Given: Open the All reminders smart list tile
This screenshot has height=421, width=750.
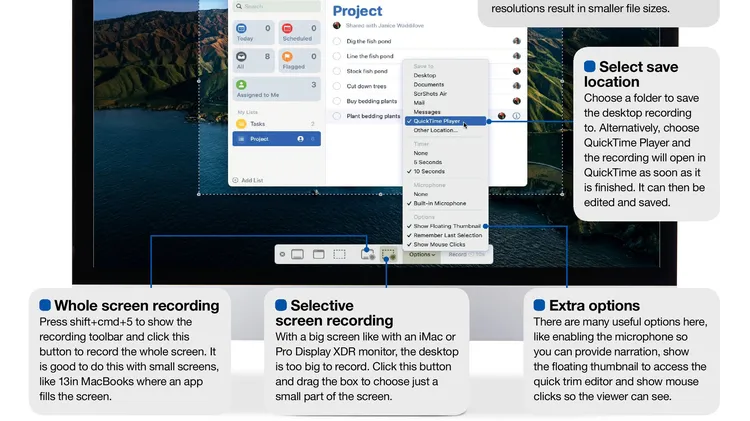Looking at the screenshot, I should (254, 61).
